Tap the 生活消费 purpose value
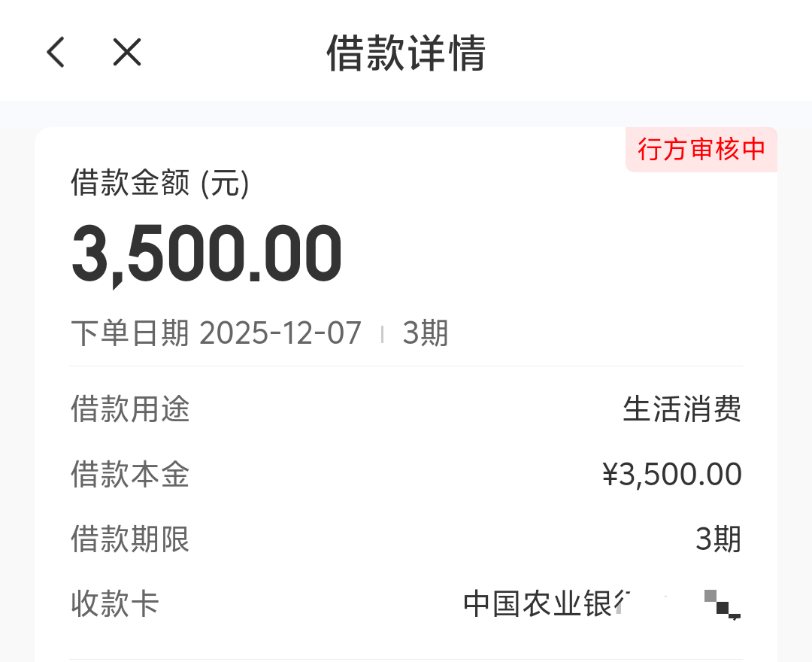812x662 pixels. pyautogui.click(x=682, y=410)
